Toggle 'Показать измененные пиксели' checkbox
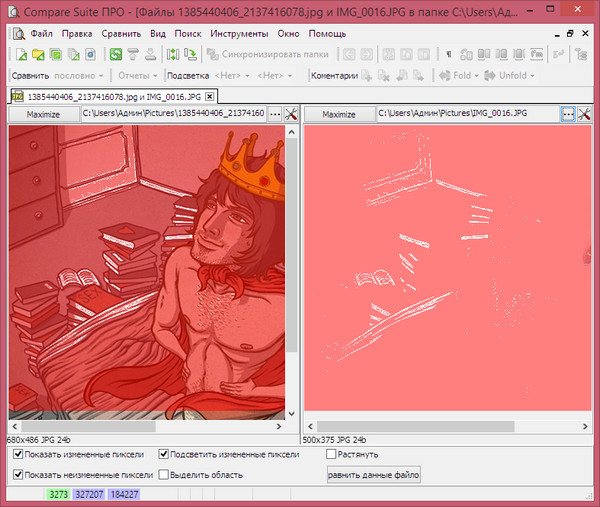600x507 pixels. coord(18,454)
